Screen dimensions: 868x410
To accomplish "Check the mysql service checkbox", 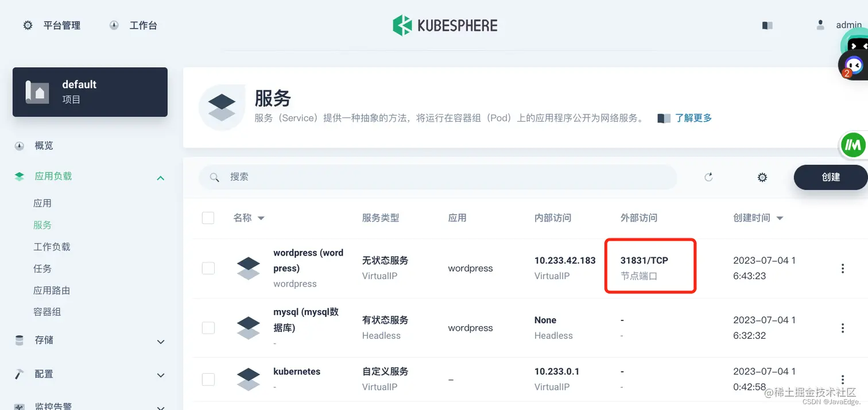I will [x=208, y=327].
